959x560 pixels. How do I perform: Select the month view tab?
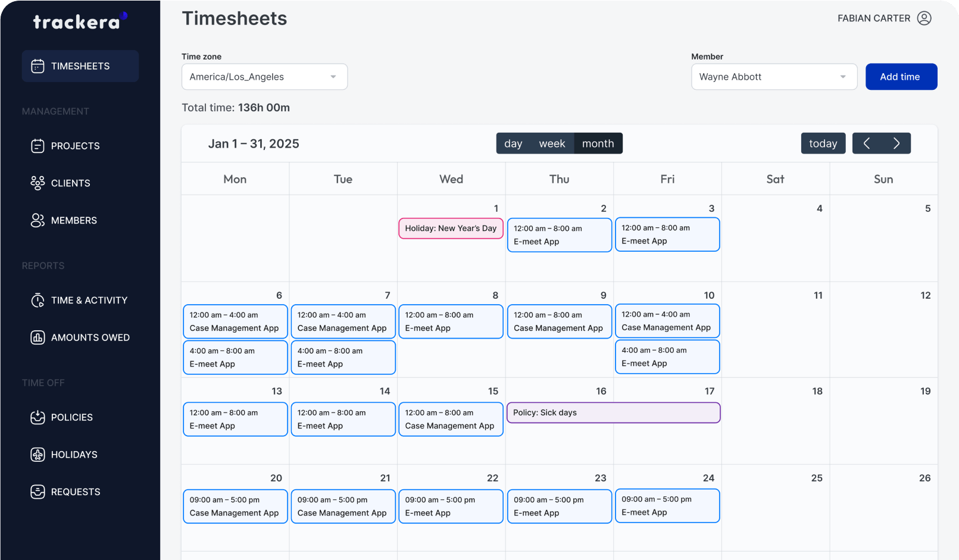tap(598, 143)
